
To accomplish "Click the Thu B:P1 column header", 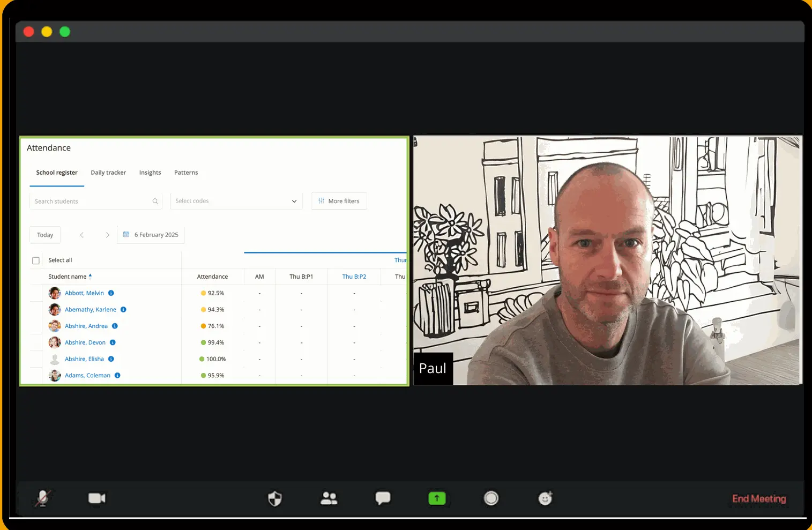I will point(301,277).
